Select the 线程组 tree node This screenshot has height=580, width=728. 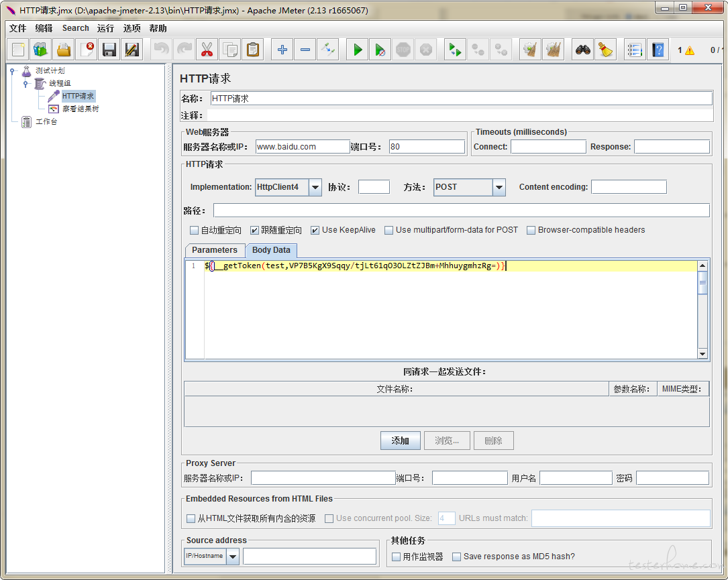60,84
